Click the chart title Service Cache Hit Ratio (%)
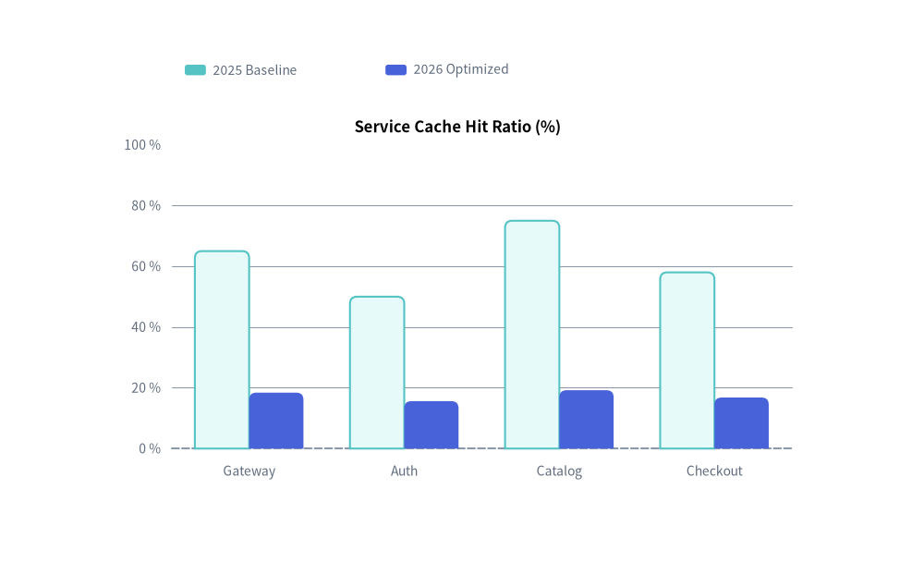924x563 pixels. [x=457, y=127]
